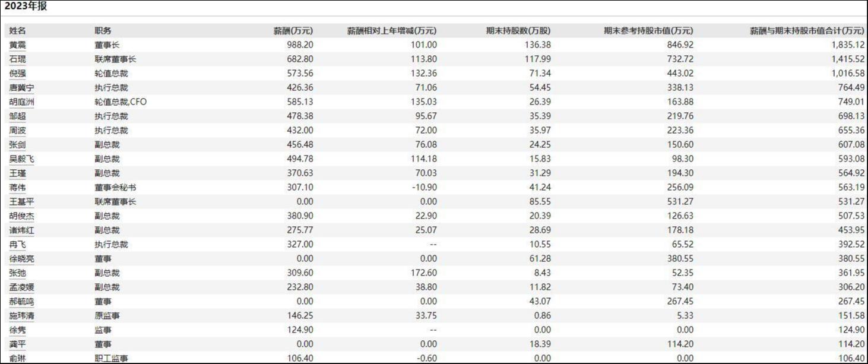The height and width of the screenshot is (364, 868).
Task: Click the 石琨 name link
Action: pos(18,59)
